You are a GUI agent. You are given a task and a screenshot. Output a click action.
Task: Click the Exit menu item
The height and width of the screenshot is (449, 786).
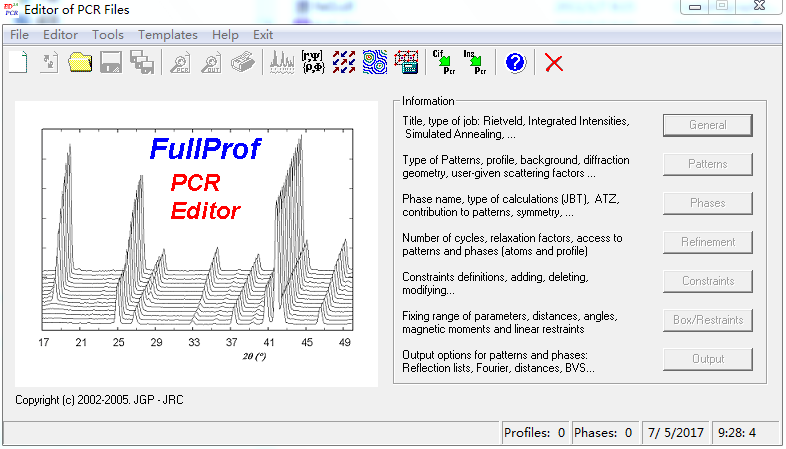tap(263, 35)
